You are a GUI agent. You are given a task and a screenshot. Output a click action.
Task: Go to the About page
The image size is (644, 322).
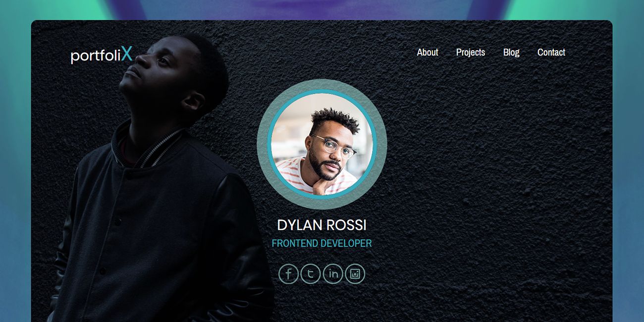[428, 52]
